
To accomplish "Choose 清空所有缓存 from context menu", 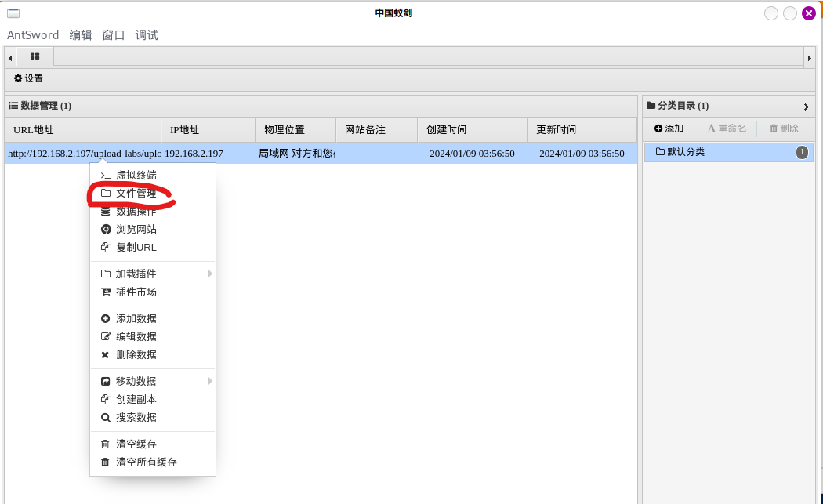I will coord(153,462).
